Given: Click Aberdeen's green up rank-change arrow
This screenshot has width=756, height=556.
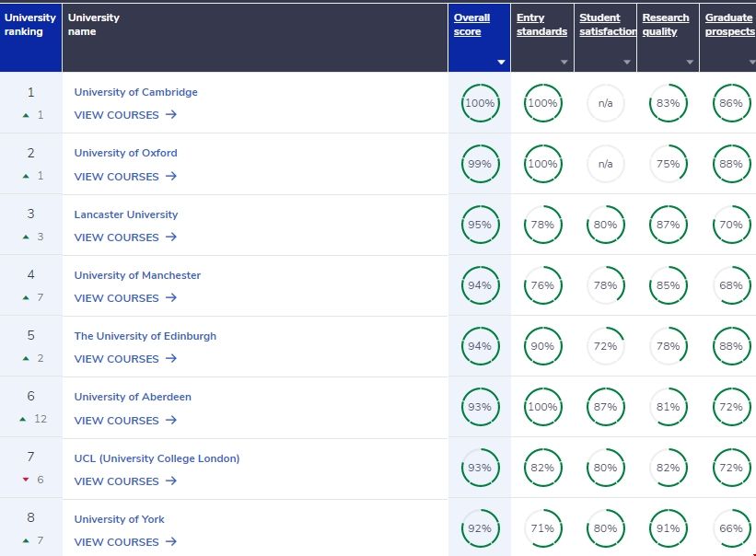Looking at the screenshot, I should point(22,420).
